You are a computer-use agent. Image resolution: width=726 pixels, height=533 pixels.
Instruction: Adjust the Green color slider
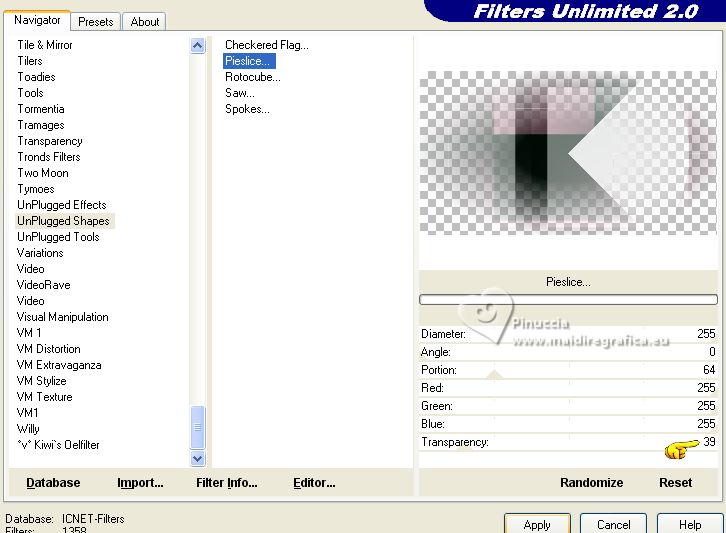click(x=568, y=406)
